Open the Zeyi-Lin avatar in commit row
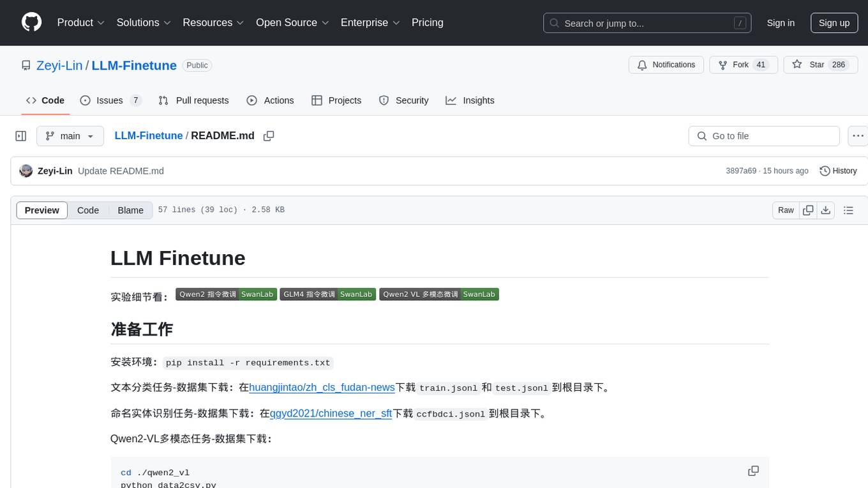 coord(26,171)
